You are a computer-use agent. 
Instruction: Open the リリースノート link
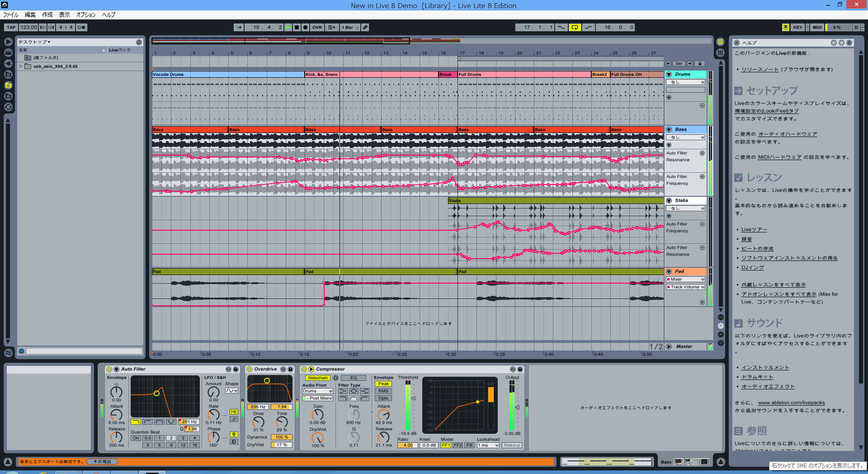(x=760, y=70)
